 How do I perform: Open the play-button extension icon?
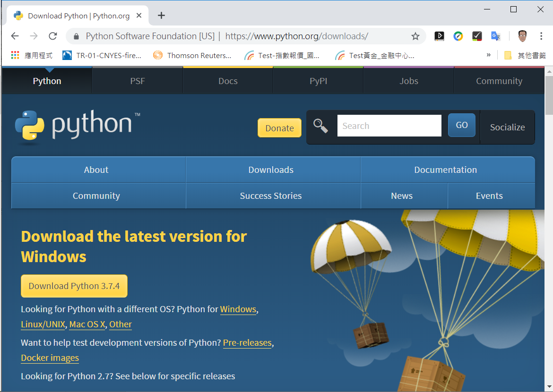pyautogui.click(x=440, y=36)
